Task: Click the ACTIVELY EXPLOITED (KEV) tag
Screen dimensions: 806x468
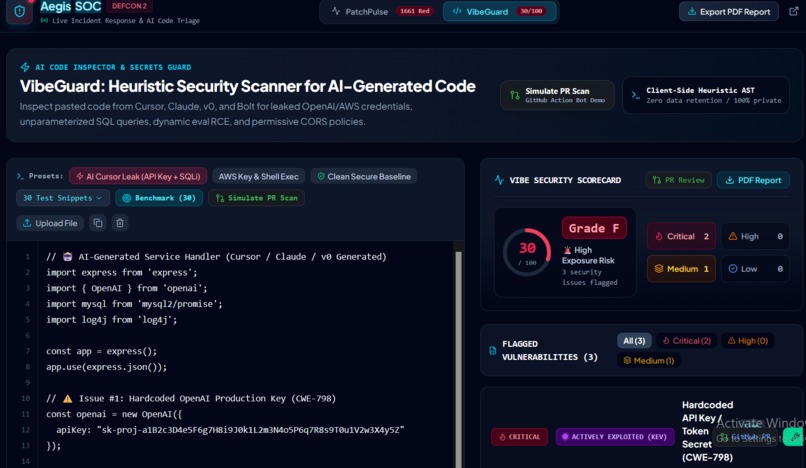Action: point(615,437)
